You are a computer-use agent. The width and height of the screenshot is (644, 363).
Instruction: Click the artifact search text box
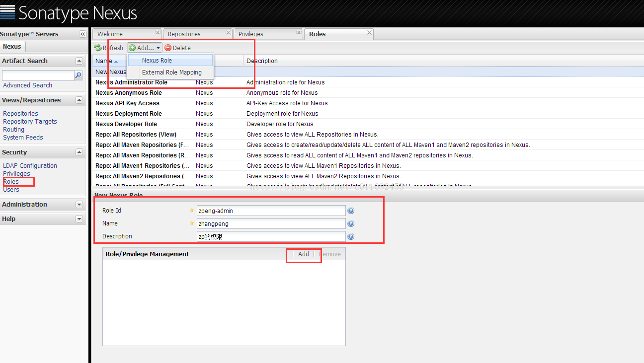coord(38,75)
